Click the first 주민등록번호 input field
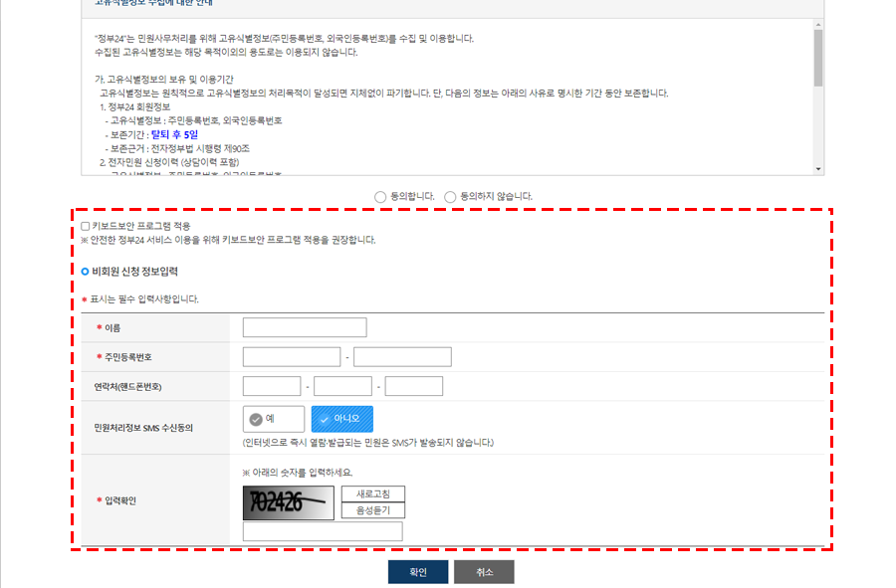This screenshot has width=896, height=588. [x=292, y=357]
